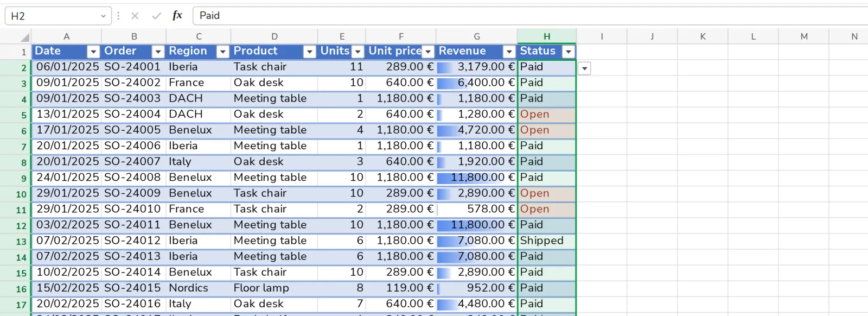
Task: Click the Shipped status cell
Action: (x=547, y=241)
